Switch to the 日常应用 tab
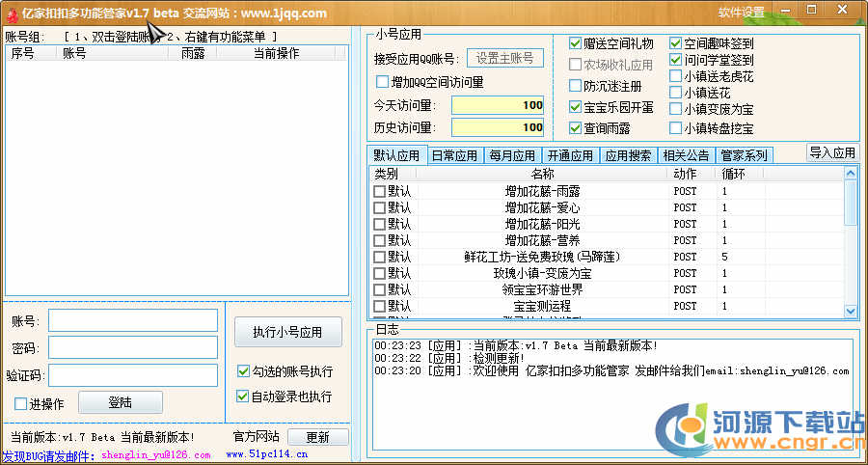The image size is (868, 465). (x=454, y=155)
